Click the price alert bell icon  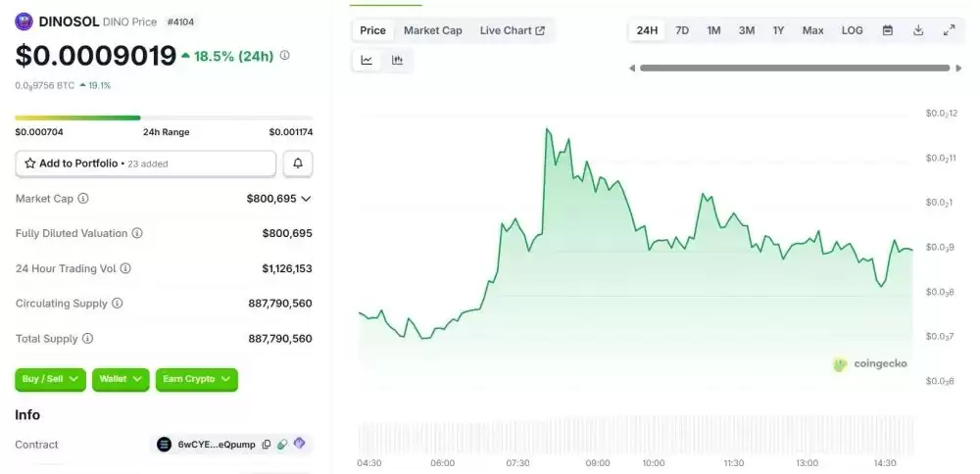coord(298,164)
